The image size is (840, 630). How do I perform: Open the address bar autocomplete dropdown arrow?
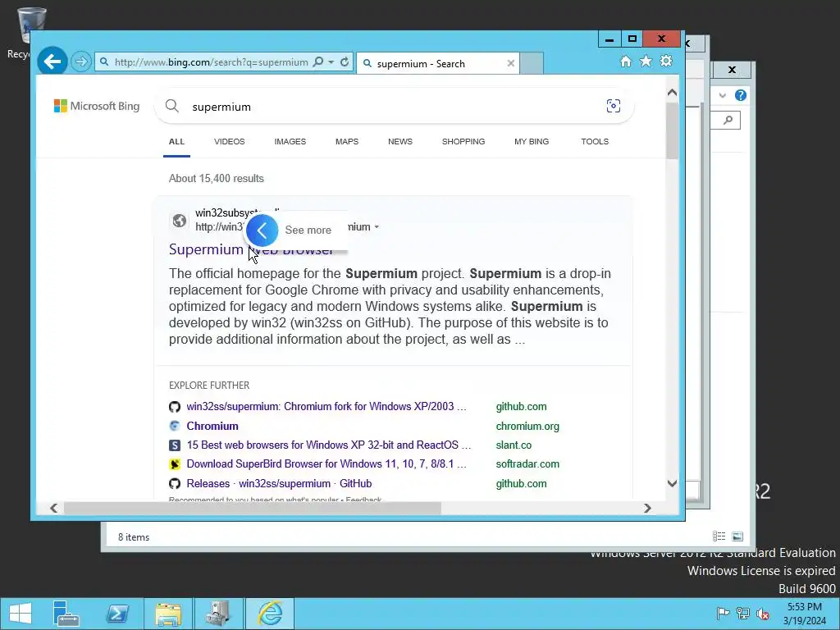click(x=331, y=62)
